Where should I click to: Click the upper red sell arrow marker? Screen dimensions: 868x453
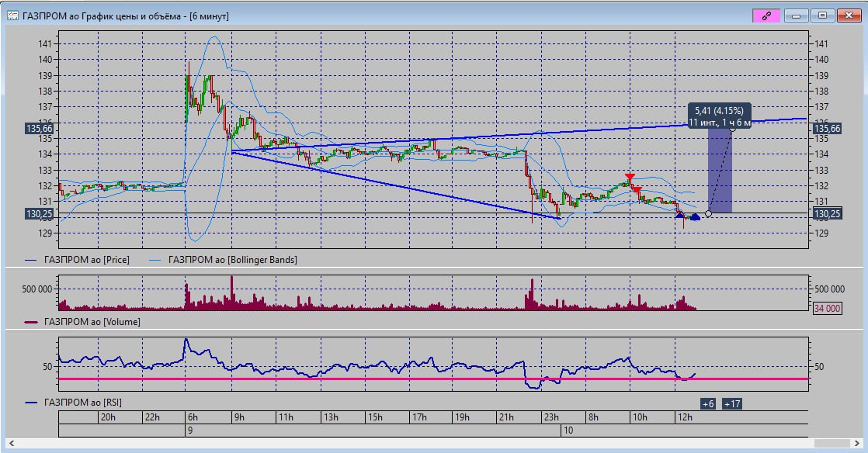tap(630, 178)
